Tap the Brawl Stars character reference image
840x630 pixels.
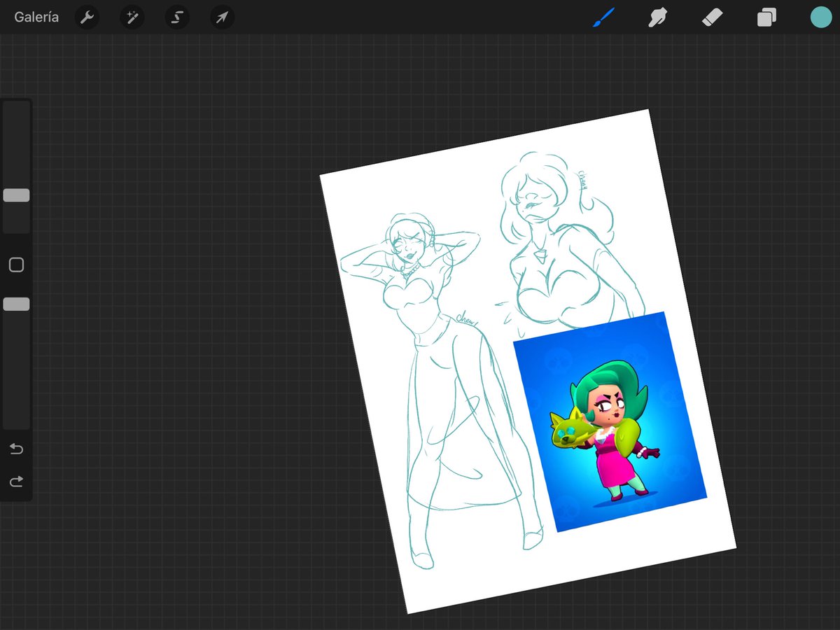(610, 422)
